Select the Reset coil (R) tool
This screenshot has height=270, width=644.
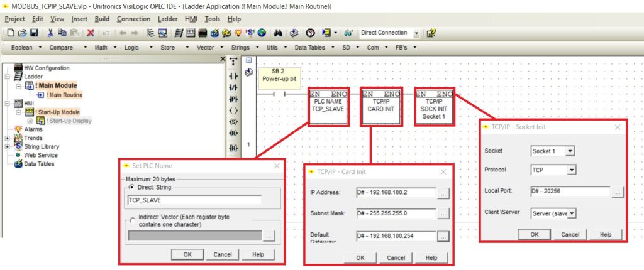click(x=233, y=133)
